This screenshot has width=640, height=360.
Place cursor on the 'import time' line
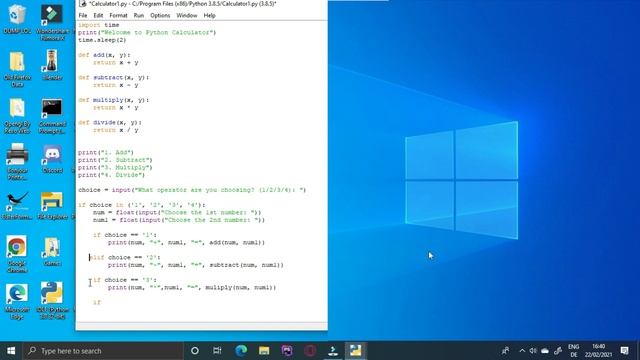(x=99, y=25)
